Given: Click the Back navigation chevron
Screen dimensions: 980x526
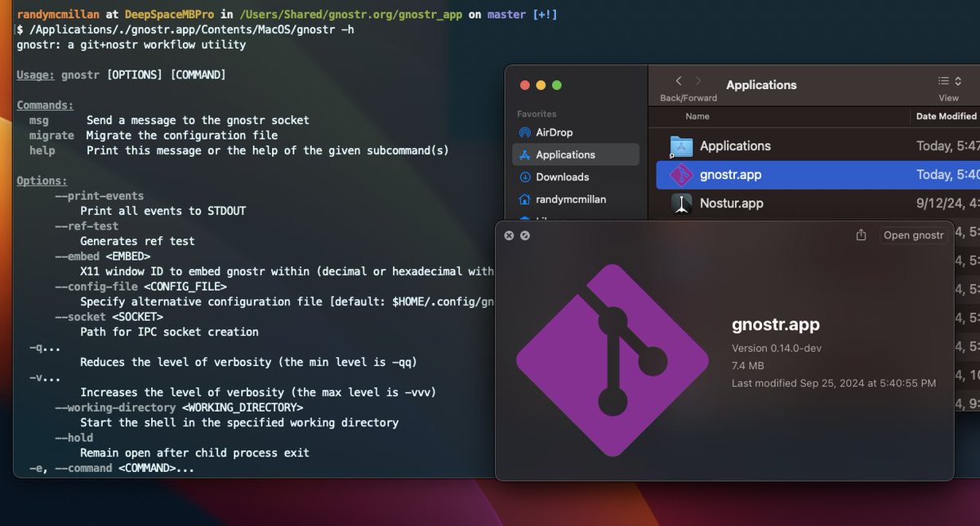Looking at the screenshot, I should coord(678,80).
